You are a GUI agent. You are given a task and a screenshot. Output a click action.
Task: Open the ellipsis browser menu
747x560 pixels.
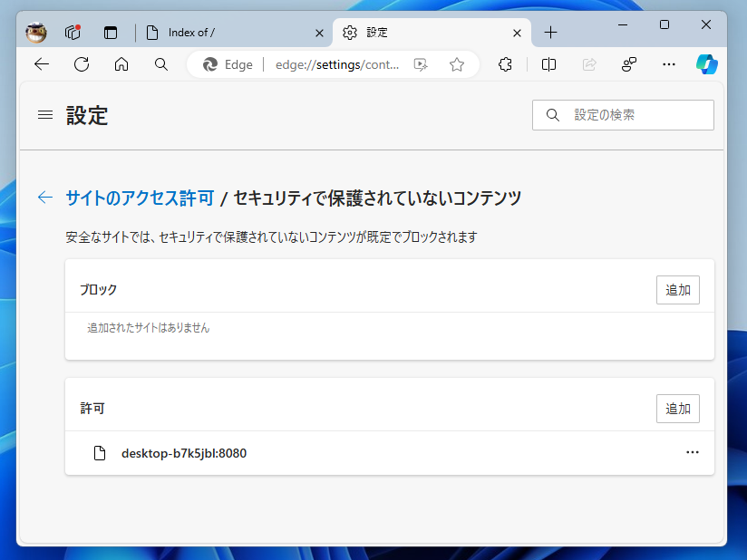(x=669, y=64)
